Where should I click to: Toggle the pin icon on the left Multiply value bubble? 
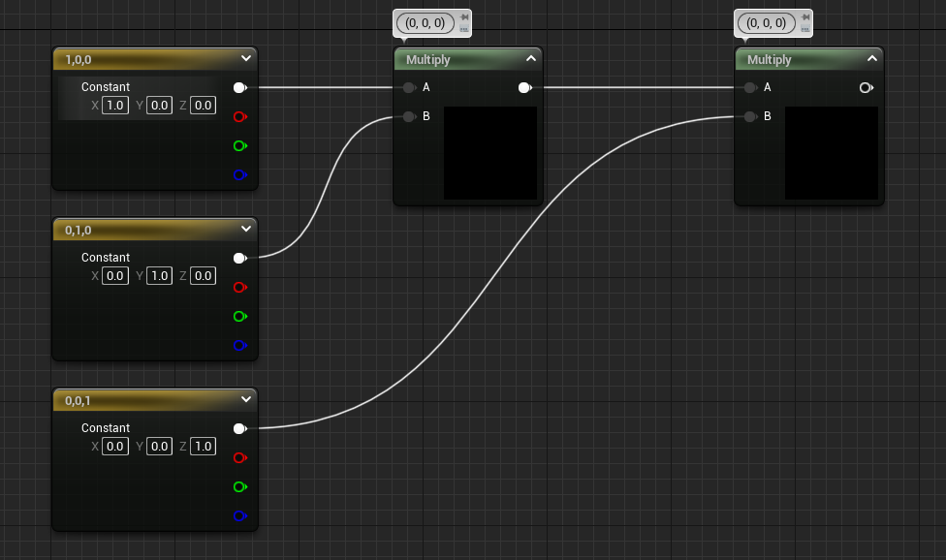464,16
